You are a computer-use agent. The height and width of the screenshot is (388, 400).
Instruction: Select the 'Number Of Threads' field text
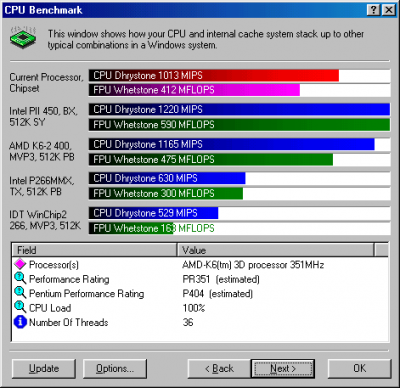click(x=69, y=322)
